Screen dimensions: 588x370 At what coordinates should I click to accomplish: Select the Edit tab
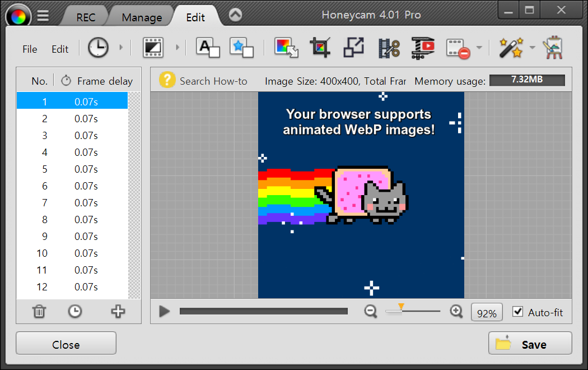point(195,17)
